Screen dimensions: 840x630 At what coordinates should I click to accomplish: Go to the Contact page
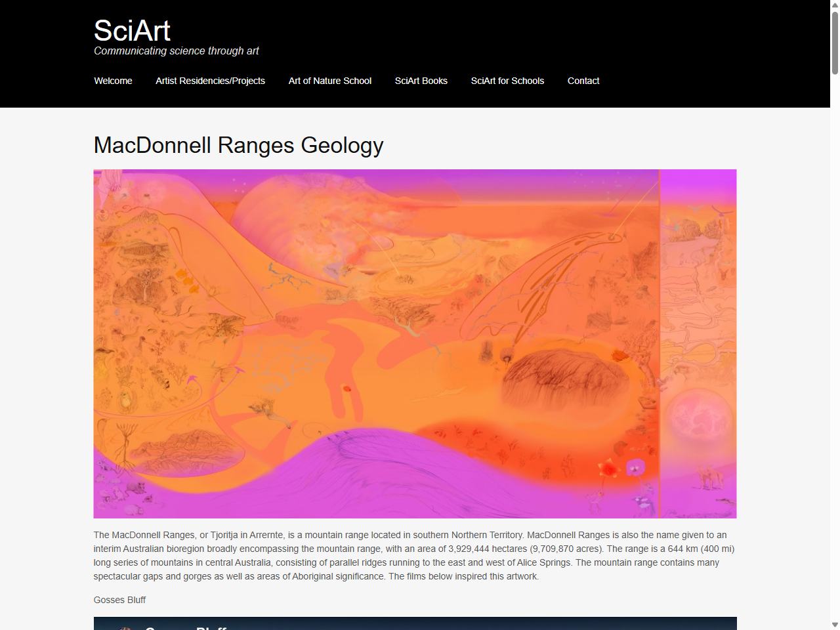point(583,81)
